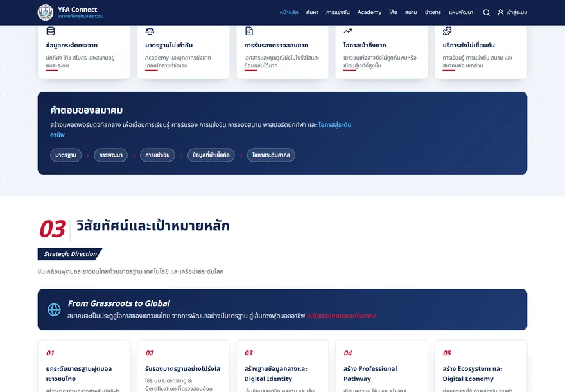Click the มาตรฐาน pill

[x=65, y=155]
